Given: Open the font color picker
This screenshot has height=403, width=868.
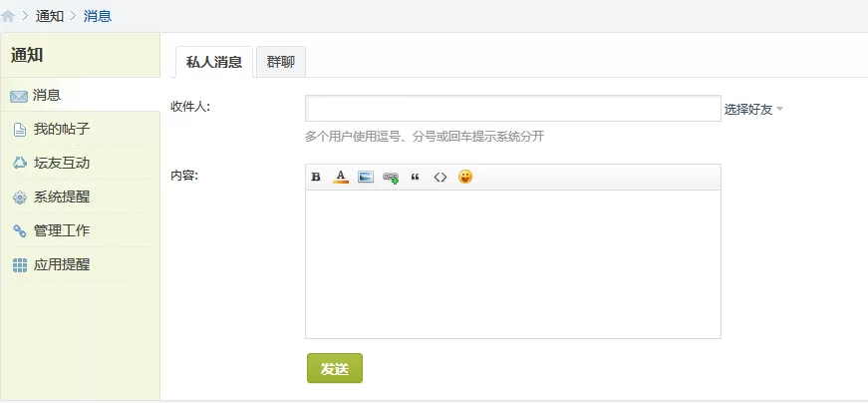Looking at the screenshot, I should pyautogui.click(x=341, y=177).
